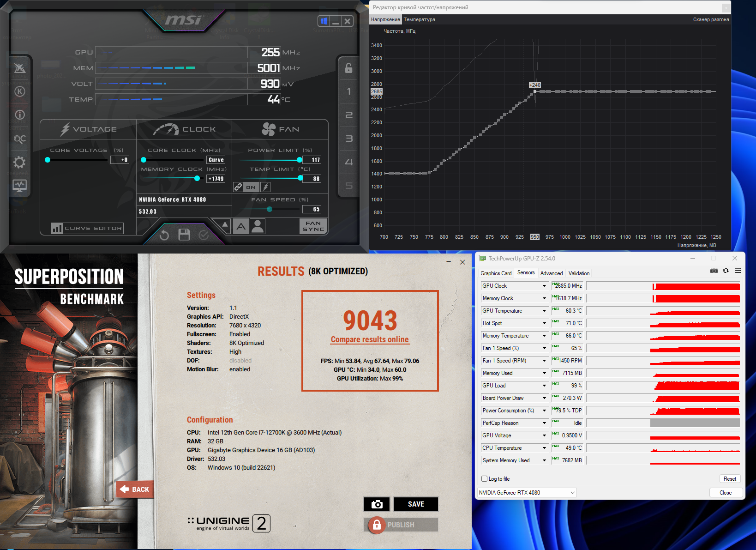Expand Fan 1 Speed (RPM) dropdown

click(544, 361)
